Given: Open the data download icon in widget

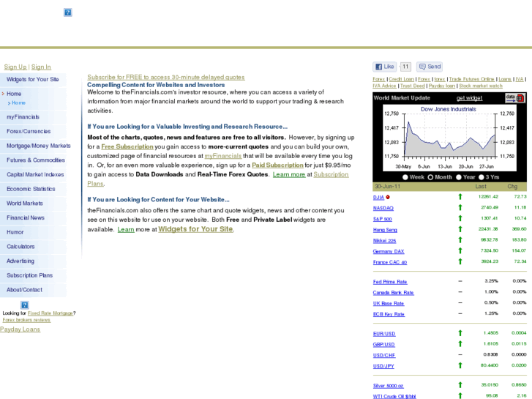Looking at the screenshot, I should [515, 98].
